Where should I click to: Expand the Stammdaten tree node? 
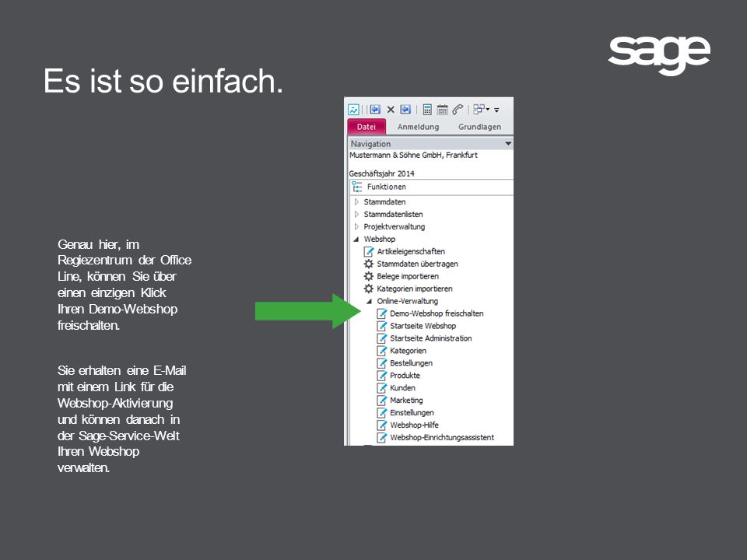pos(356,202)
